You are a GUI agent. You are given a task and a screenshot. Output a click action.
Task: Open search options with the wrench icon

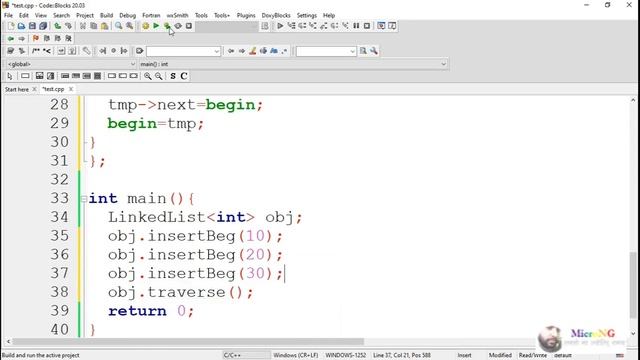click(x=374, y=51)
